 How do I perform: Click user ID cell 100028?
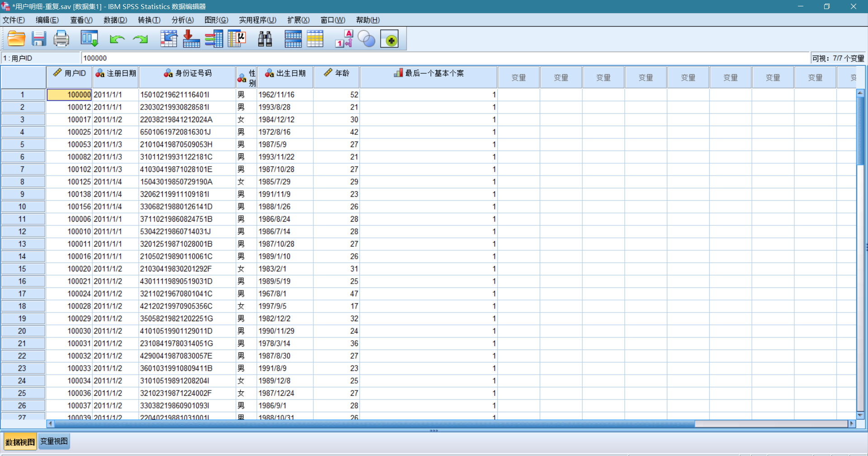(69, 306)
